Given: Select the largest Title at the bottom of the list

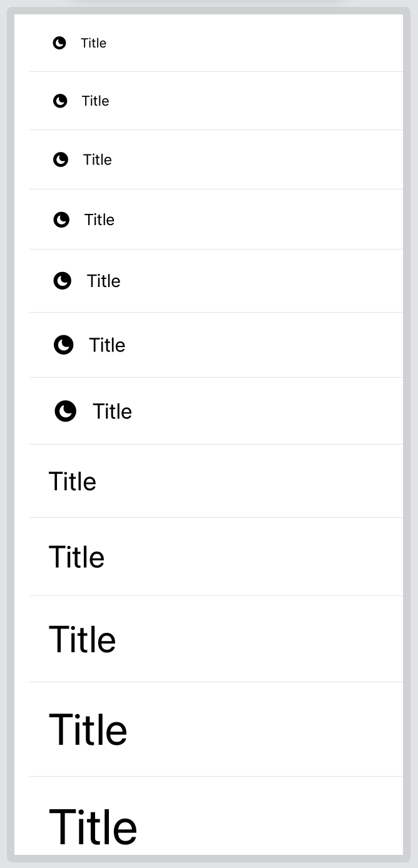Looking at the screenshot, I should click(x=93, y=826).
